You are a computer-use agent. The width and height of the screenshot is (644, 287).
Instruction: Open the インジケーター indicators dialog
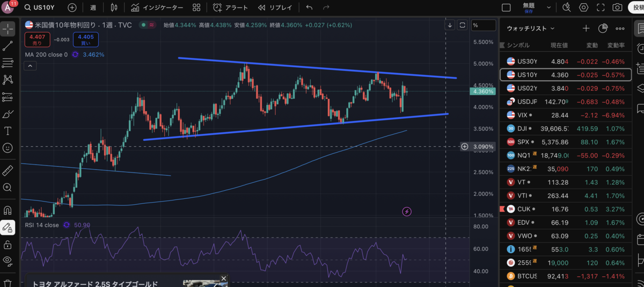coord(157,8)
